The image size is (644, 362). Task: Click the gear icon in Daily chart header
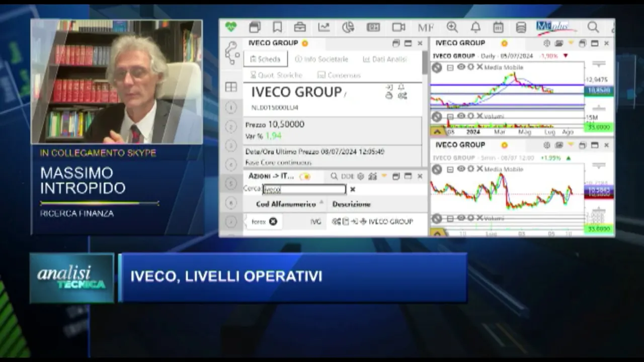pos(547,43)
